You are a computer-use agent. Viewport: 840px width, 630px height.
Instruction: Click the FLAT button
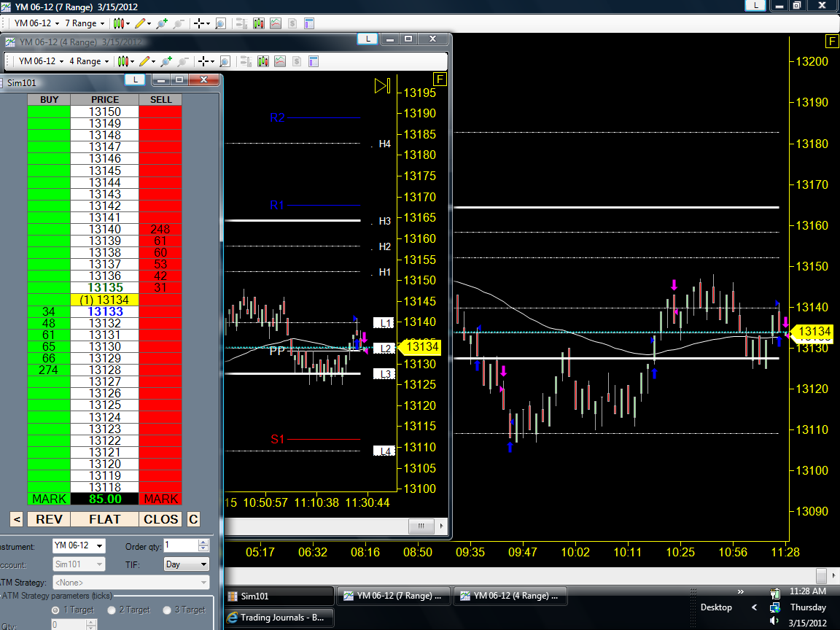click(x=104, y=519)
